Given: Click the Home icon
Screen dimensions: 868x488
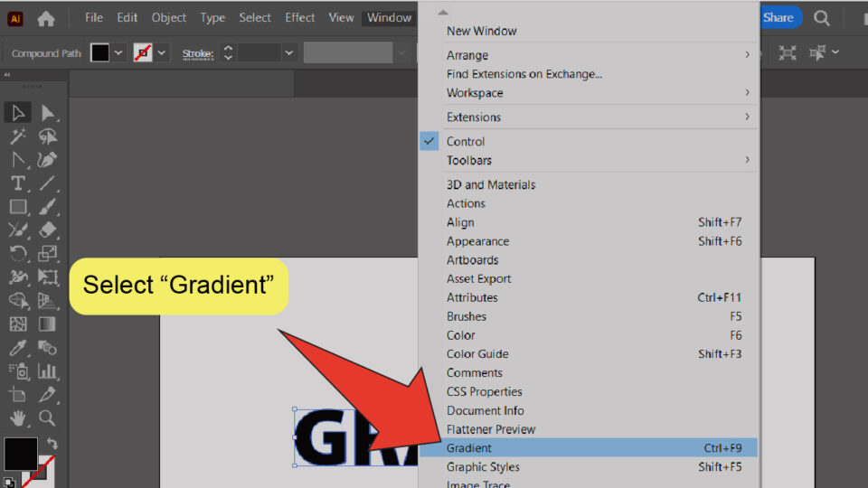Looking at the screenshot, I should coord(46,18).
